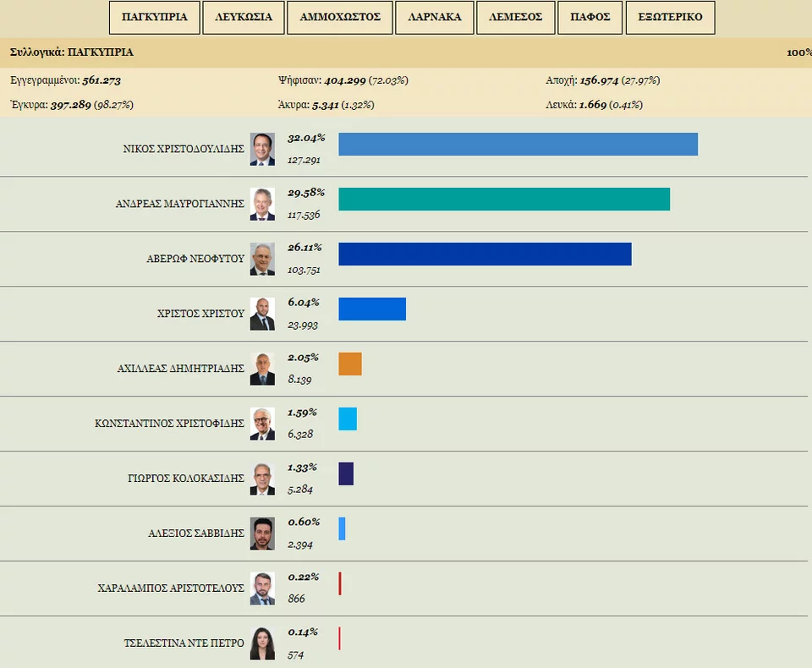Select the ΠΑΦΟΣ district tab
The height and width of the screenshot is (668, 812).
tap(590, 18)
